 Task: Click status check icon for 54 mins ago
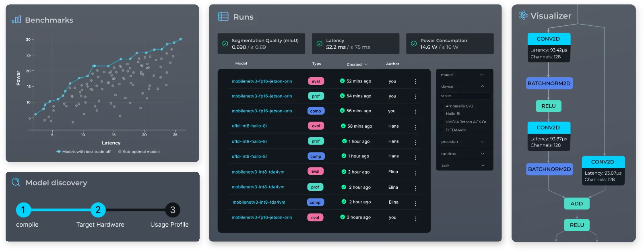(x=342, y=96)
